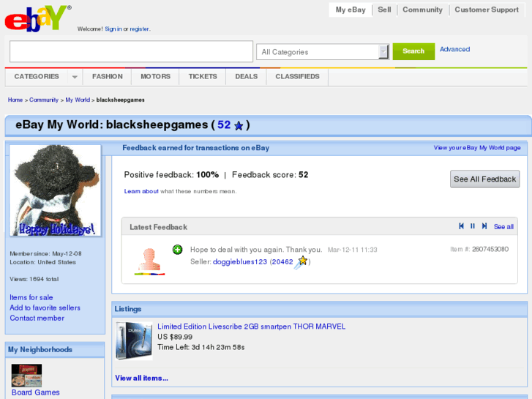Click Views 1694 total text
This screenshot has width=532, height=399.
[x=34, y=279]
